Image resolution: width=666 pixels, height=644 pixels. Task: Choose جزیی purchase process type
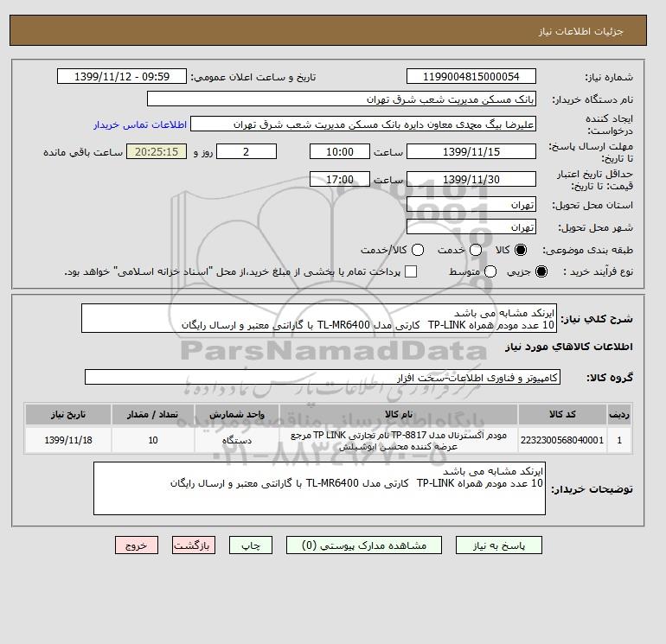[541, 271]
